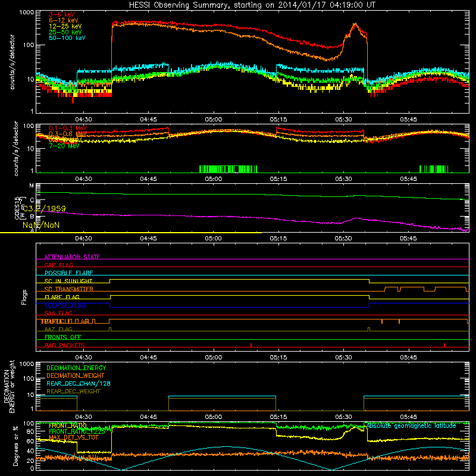Click the HESSI Observing Summary plot title
The width and height of the screenshot is (476, 476).
point(252,5)
